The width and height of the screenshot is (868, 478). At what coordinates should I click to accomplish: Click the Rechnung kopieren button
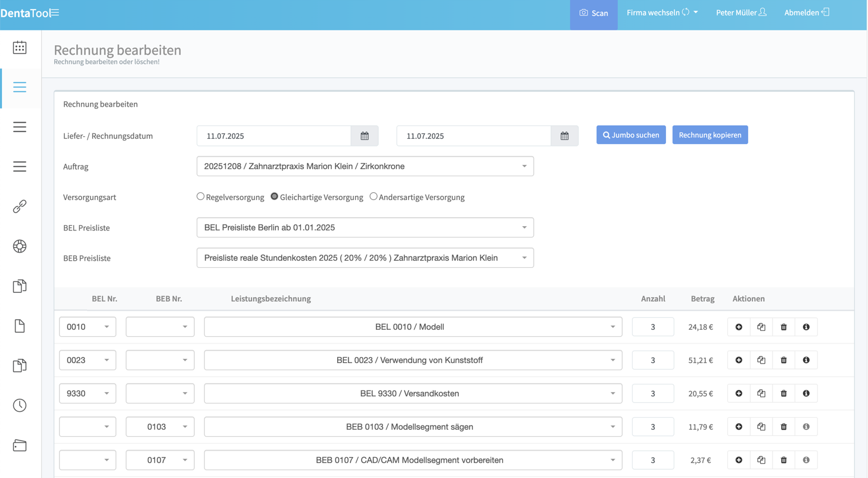tap(710, 135)
